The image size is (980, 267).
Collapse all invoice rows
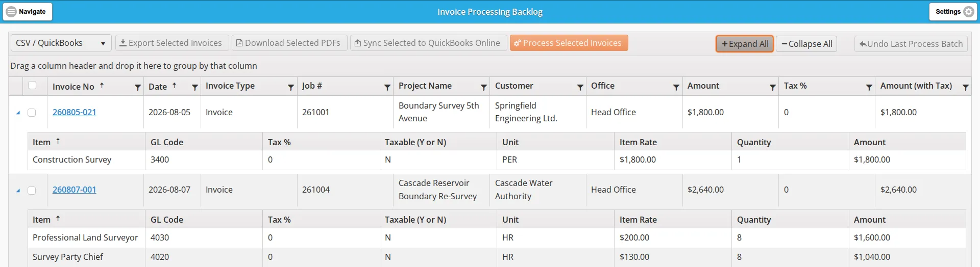pyautogui.click(x=807, y=44)
